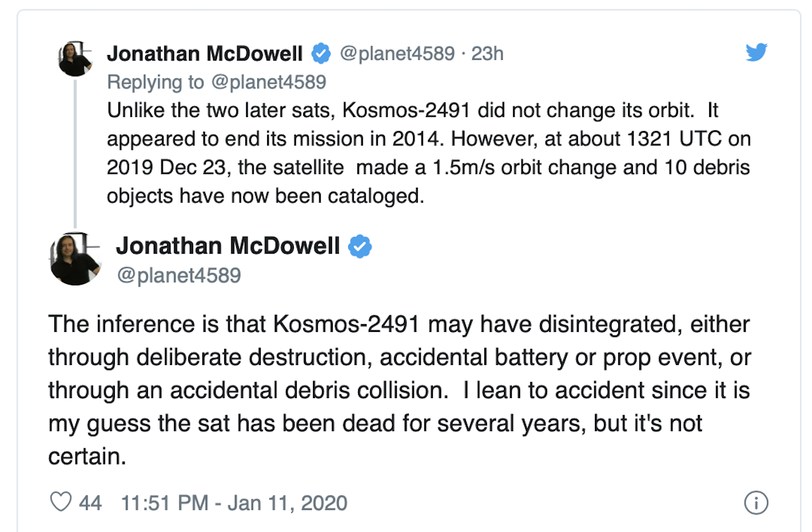
Task: Click @planet4589 in the Replying to line
Action: 269,82
